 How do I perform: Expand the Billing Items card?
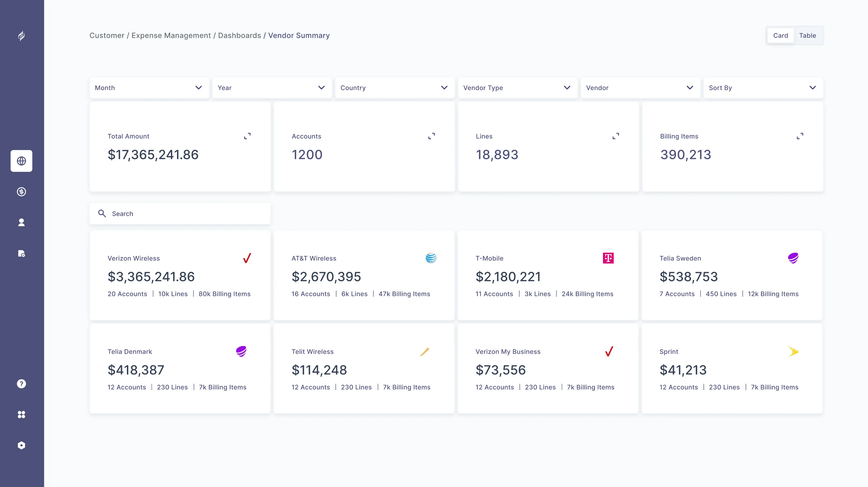click(x=799, y=136)
